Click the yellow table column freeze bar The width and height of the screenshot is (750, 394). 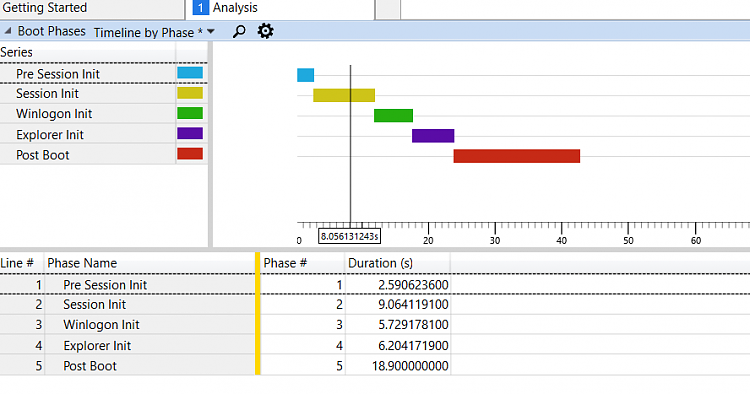pos(258,314)
